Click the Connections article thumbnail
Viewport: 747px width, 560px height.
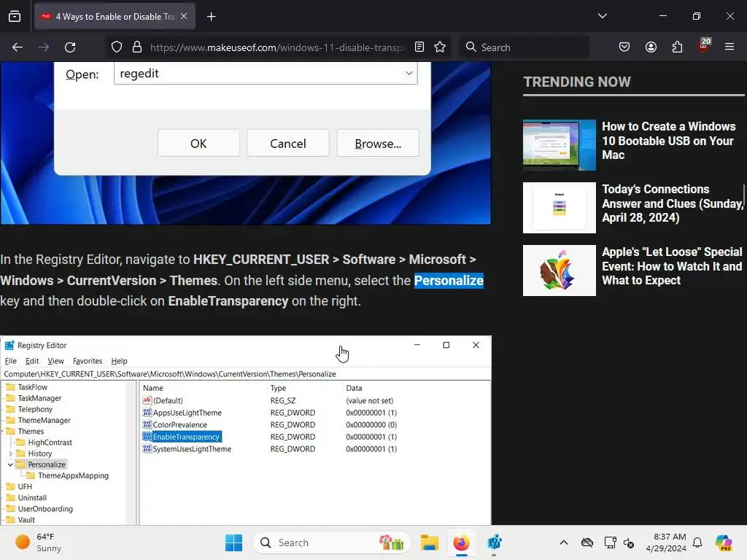click(560, 208)
